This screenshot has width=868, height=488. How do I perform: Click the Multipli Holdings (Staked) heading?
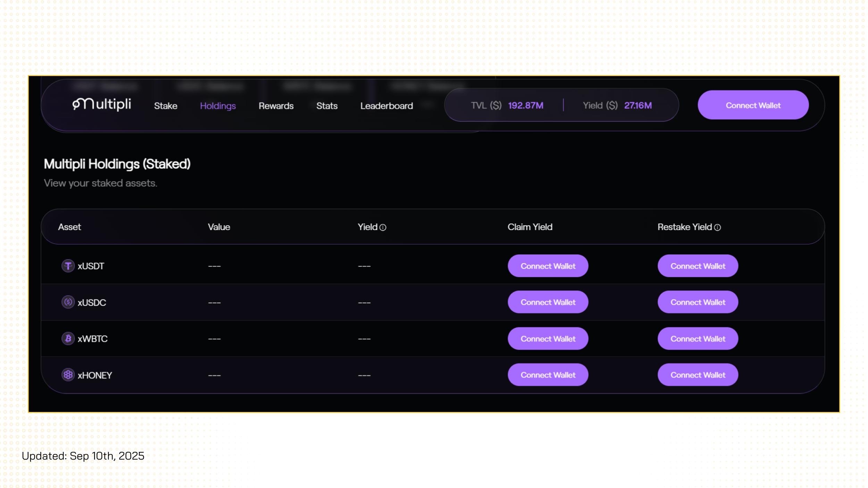coord(117,164)
